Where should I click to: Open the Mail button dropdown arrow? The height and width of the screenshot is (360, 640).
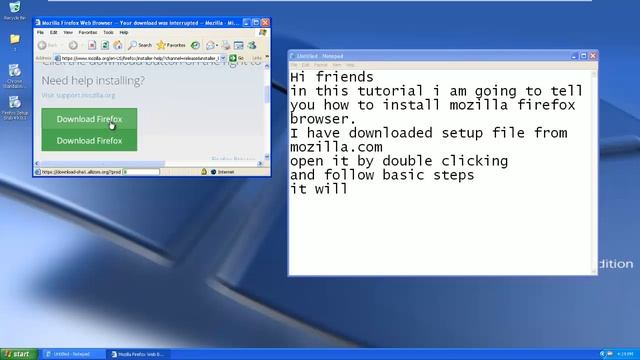click(x=217, y=45)
